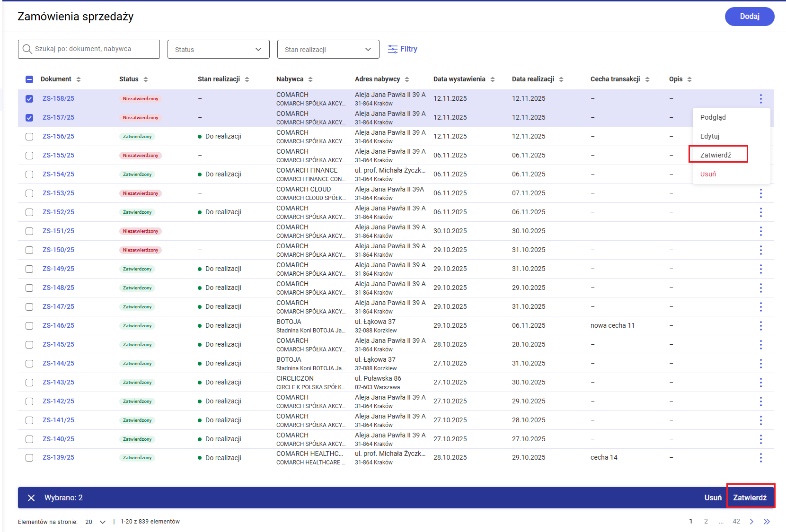Open the three-dot menu for ZS-153/25
Image resolution: width=786 pixels, height=532 pixels.
760,193
